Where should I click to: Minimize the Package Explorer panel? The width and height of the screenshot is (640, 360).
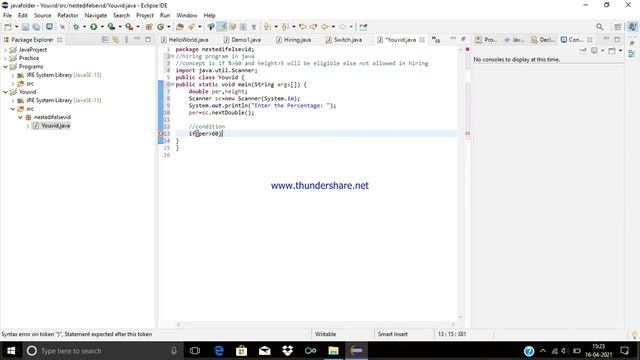point(137,39)
